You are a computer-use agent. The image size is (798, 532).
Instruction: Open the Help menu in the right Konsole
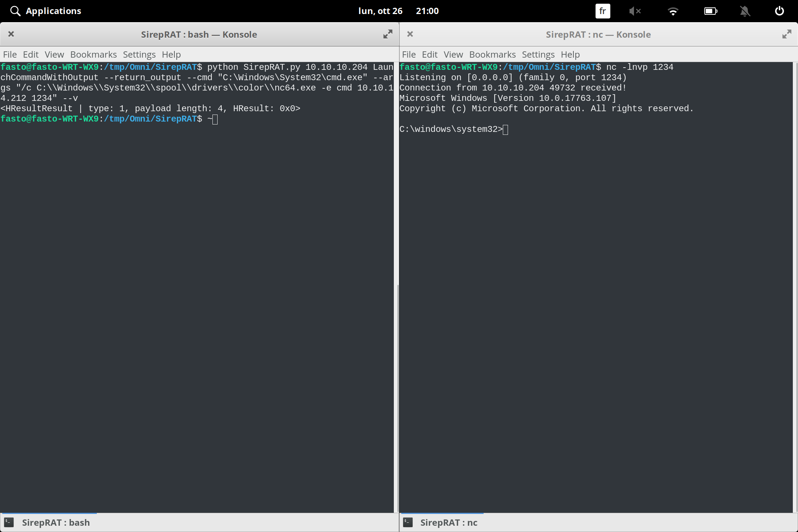(570, 54)
